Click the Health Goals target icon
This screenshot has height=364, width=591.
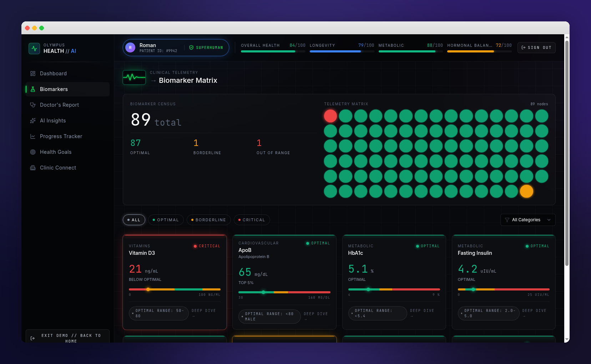point(33,152)
